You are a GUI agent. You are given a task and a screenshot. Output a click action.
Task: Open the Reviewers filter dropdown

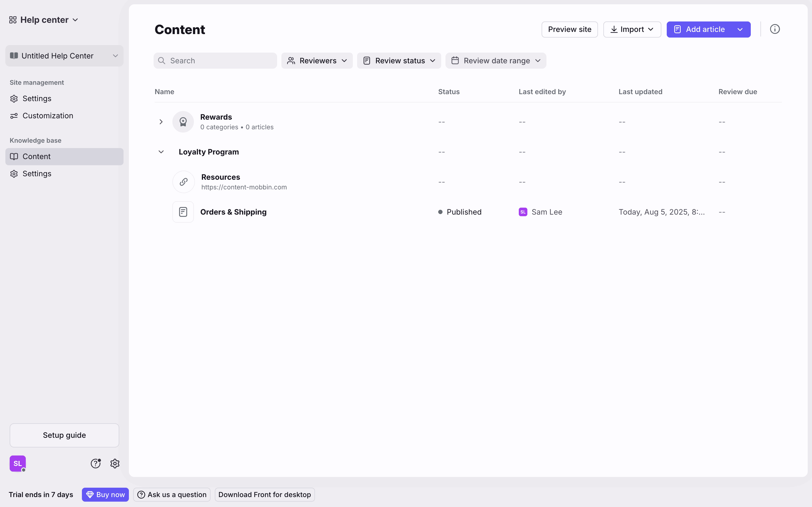click(x=317, y=61)
